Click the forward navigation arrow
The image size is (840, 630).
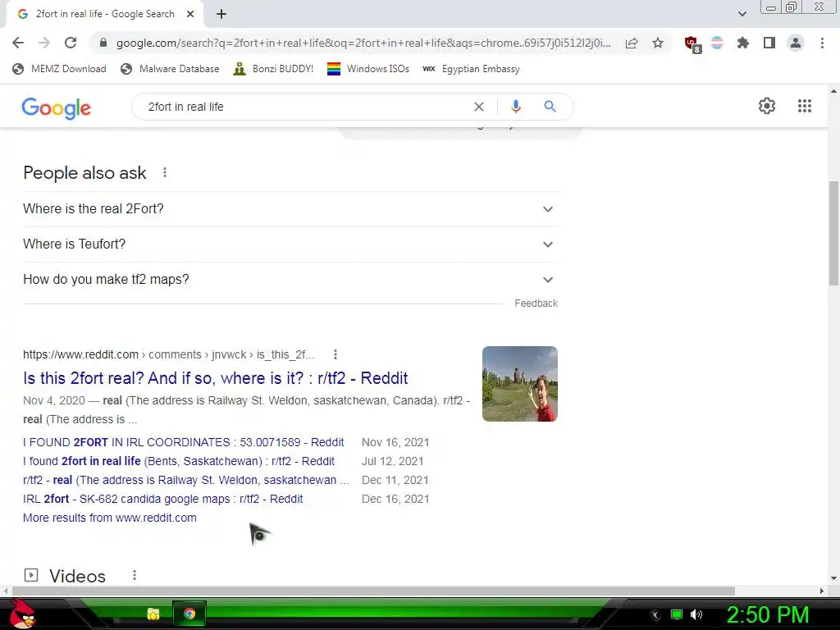44,43
